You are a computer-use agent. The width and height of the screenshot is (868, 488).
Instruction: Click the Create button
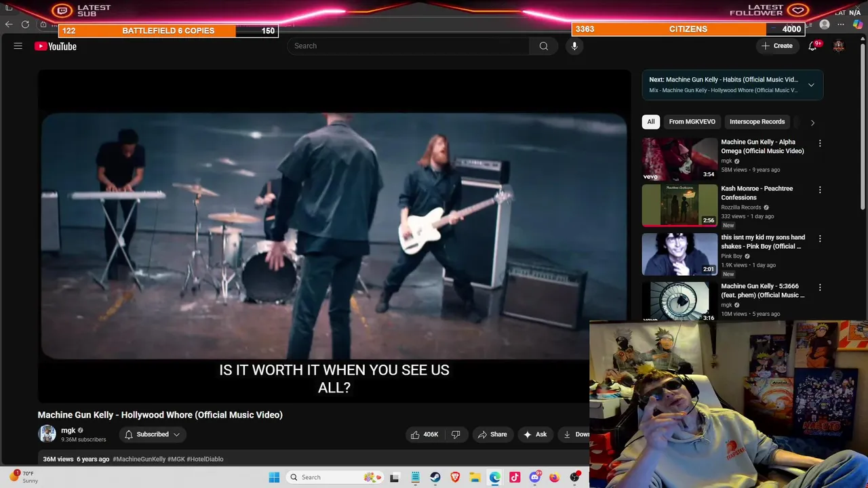coord(776,46)
